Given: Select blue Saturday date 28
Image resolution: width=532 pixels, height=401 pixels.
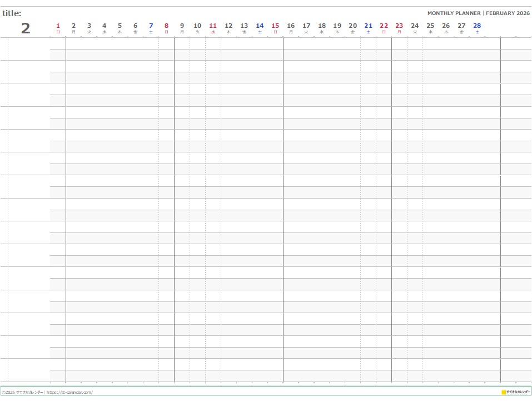Looking at the screenshot, I should (x=477, y=26).
